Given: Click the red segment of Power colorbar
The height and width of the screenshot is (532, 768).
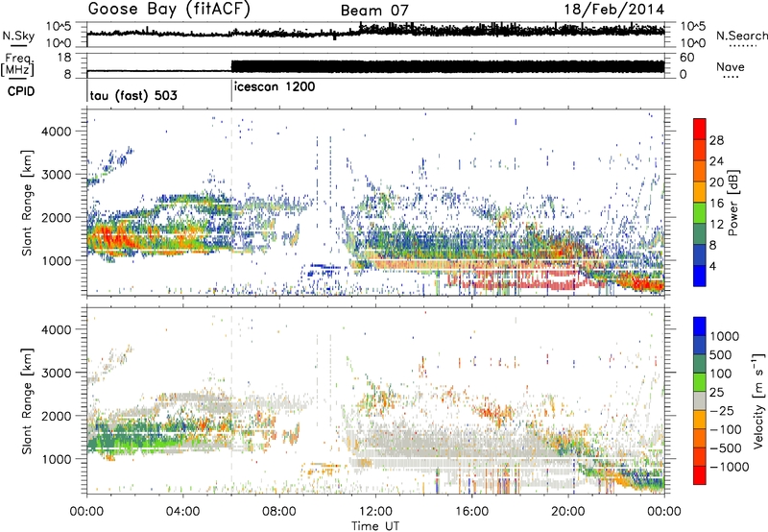Looking at the screenshot, I should (x=700, y=129).
